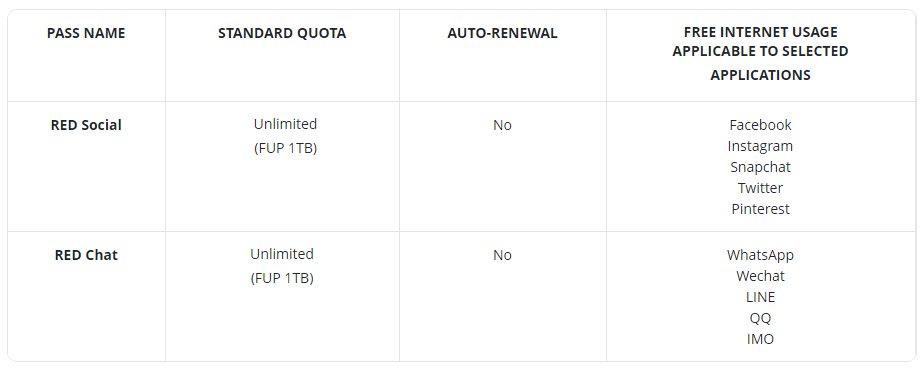Click WhatsApp in the RED Chat applications
Viewport: 924px width, 369px height.
click(x=760, y=255)
